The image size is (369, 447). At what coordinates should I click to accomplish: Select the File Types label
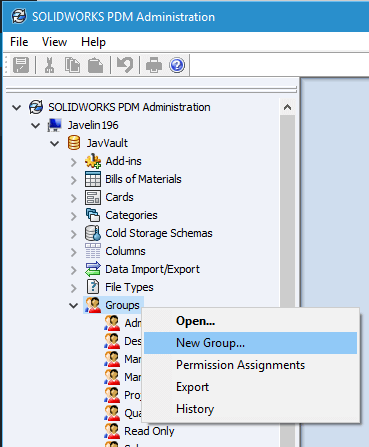tap(129, 287)
